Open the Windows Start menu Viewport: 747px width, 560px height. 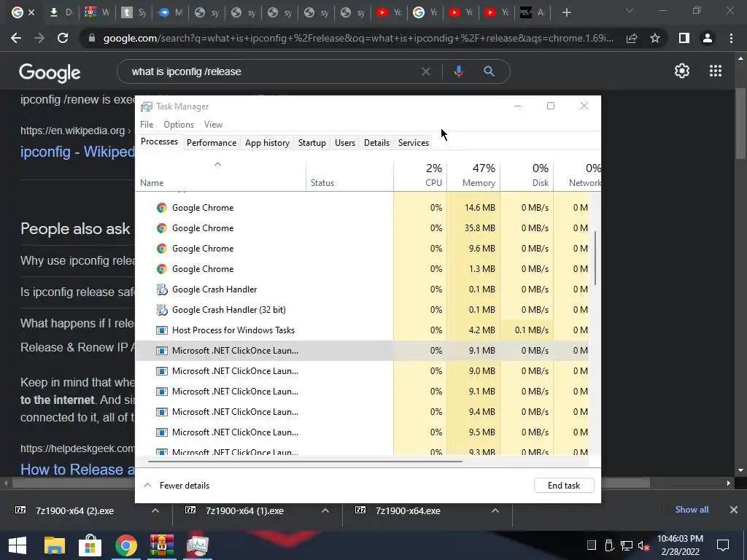pos(18,545)
